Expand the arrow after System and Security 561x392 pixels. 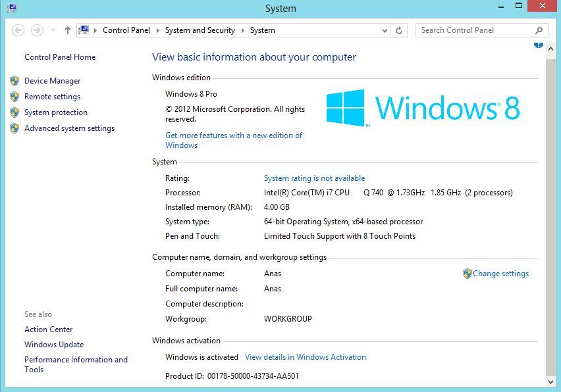click(242, 31)
